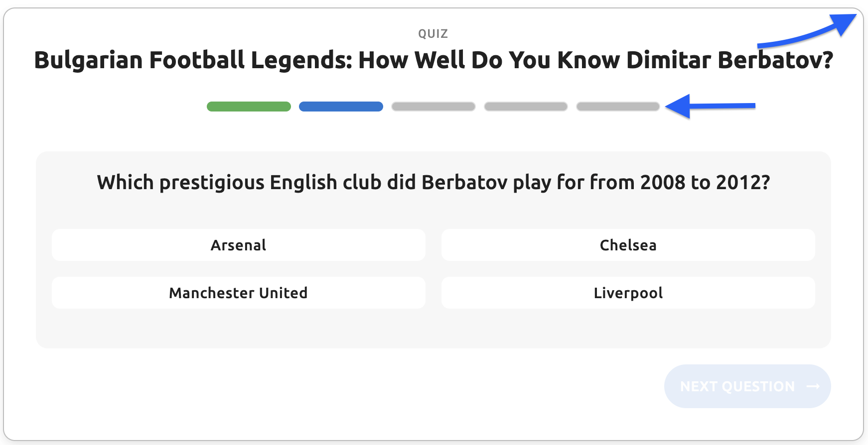Click the blue second progress segment
The height and width of the screenshot is (445, 868).
pos(341,107)
